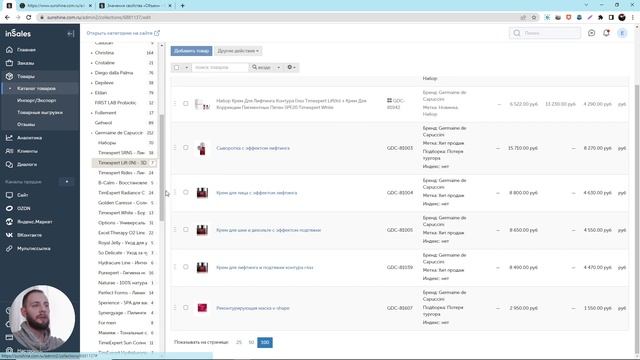Viewport: 640px width, 360px height.
Task: Open Главная section house icon
Action: (x=9, y=50)
